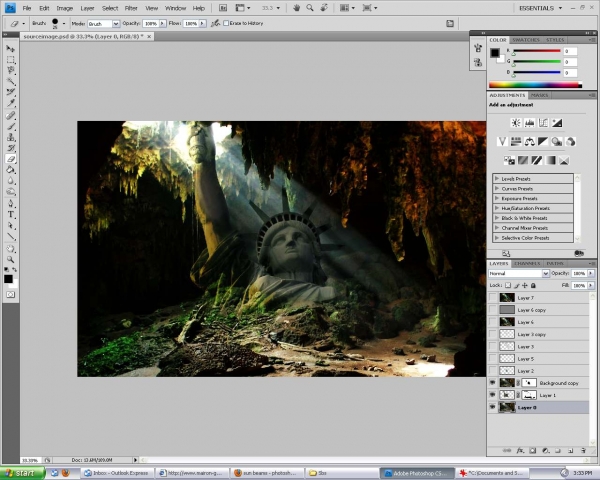Image resolution: width=600 pixels, height=480 pixels.
Task: Add a Gradient Map adjustment
Action: 550,160
